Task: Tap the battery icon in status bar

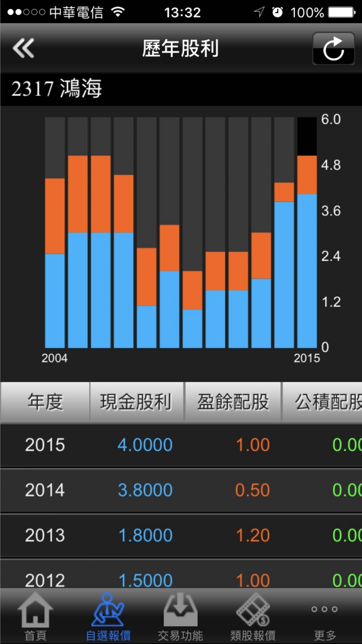Action: [341, 12]
